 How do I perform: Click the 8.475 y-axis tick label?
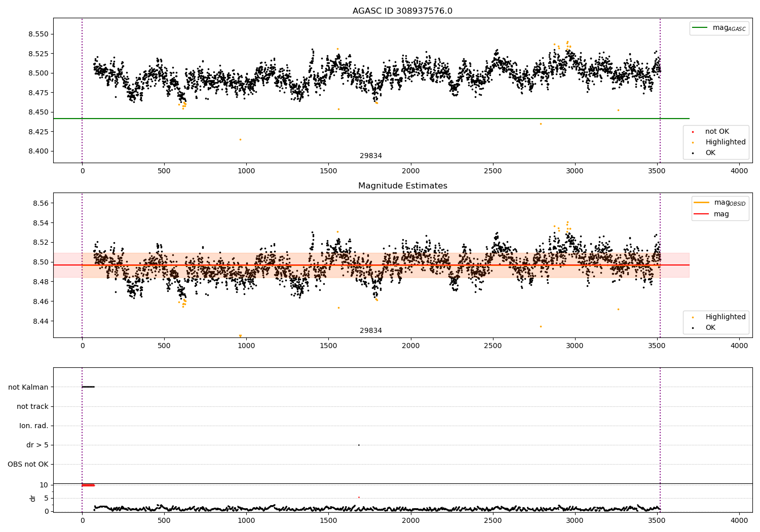point(39,93)
